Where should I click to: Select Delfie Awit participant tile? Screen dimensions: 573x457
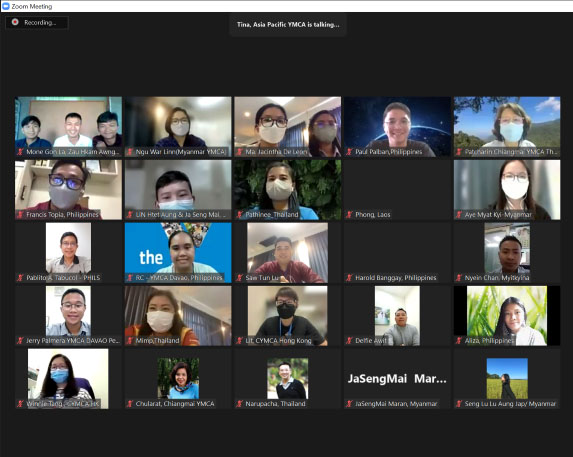pyautogui.click(x=397, y=316)
